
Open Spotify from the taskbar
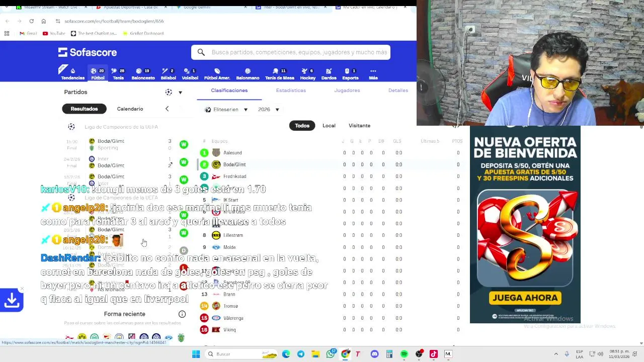coord(404,354)
